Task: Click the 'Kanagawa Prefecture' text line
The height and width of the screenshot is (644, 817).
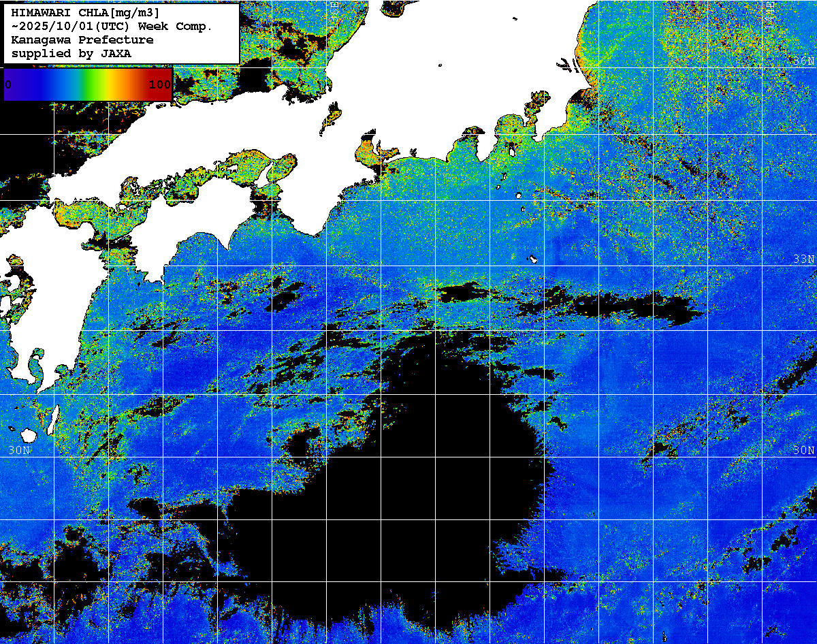Action: [x=82, y=39]
